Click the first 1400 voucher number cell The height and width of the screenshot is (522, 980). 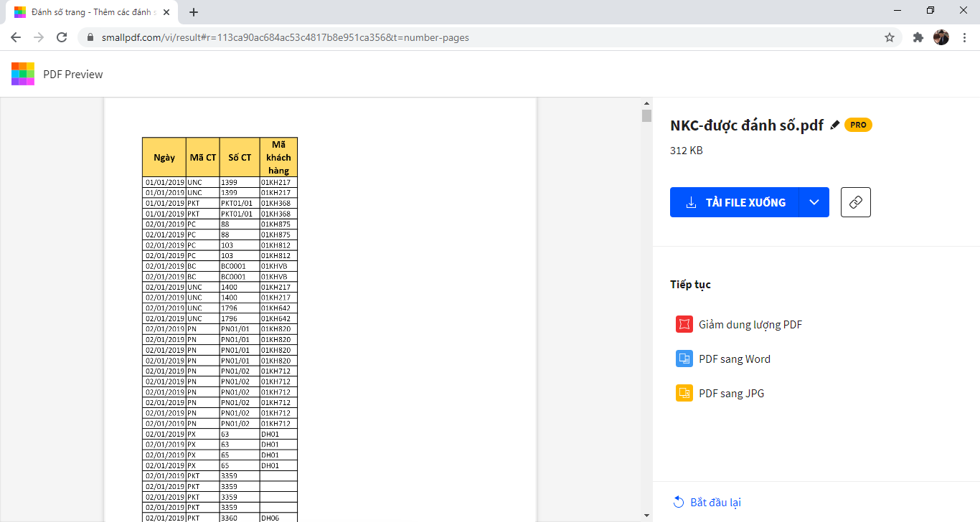point(240,287)
